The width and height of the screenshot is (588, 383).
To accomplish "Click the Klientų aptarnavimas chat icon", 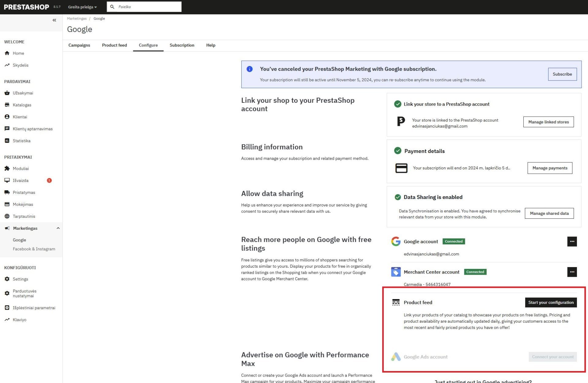I will [7, 129].
